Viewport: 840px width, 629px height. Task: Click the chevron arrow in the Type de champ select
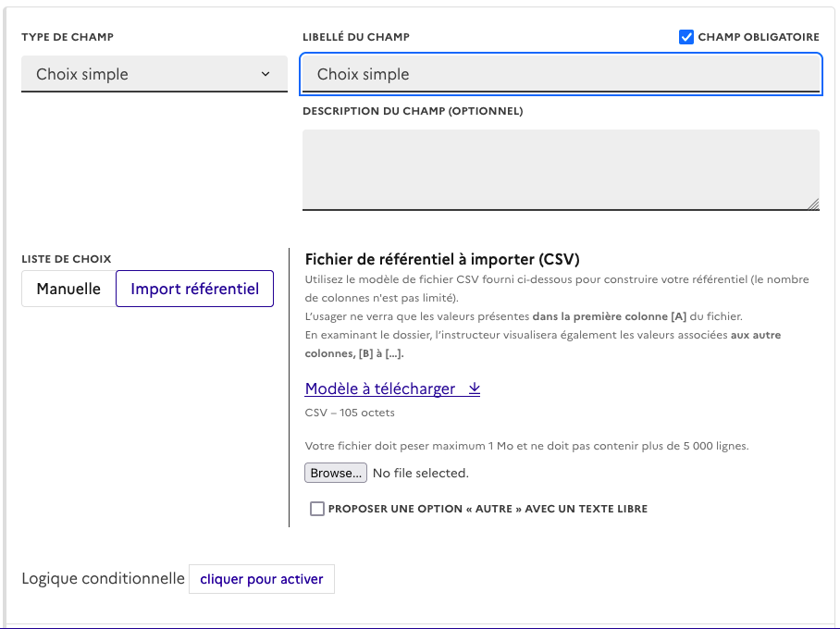coord(266,74)
